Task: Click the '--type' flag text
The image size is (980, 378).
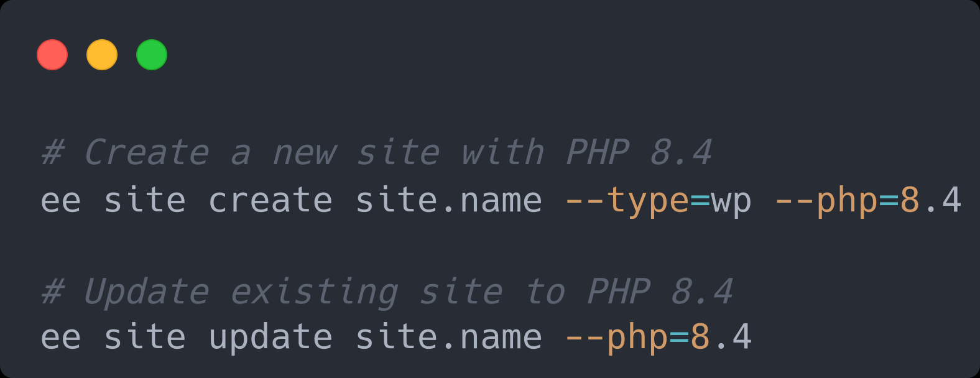Action: click(626, 201)
